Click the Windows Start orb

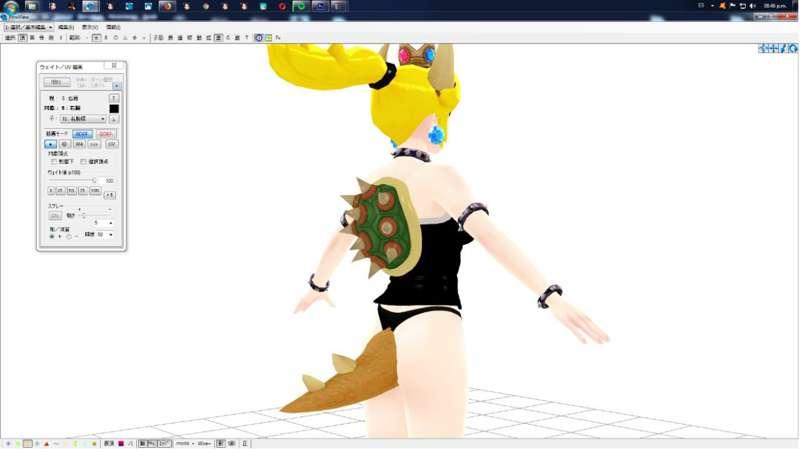(10, 7)
